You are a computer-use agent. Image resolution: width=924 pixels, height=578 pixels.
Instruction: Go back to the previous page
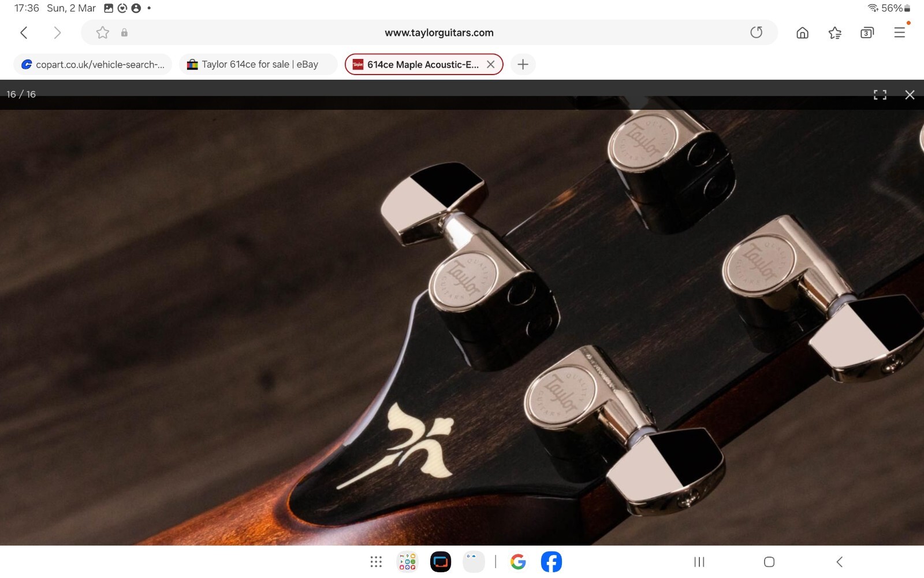[x=24, y=32]
